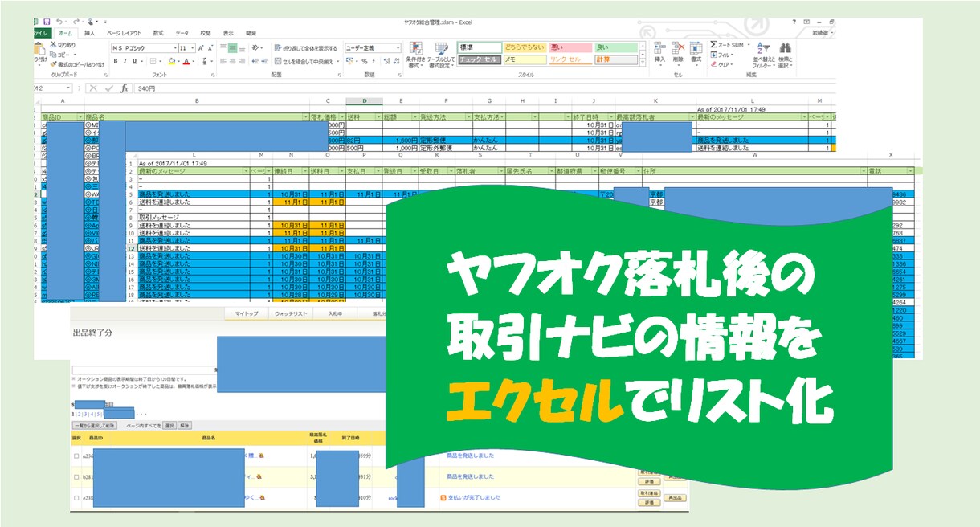Switch to the 数式 ribbon tab

click(158, 33)
